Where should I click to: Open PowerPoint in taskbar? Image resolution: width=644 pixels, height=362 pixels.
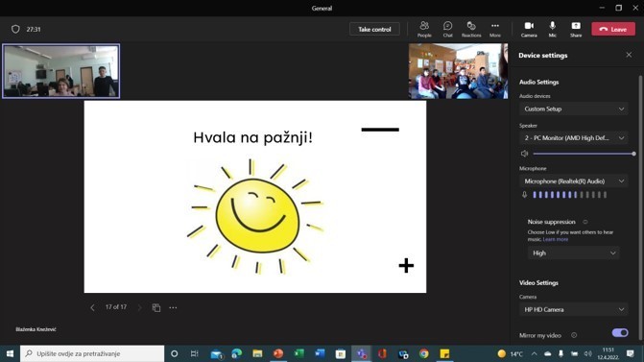278,353
